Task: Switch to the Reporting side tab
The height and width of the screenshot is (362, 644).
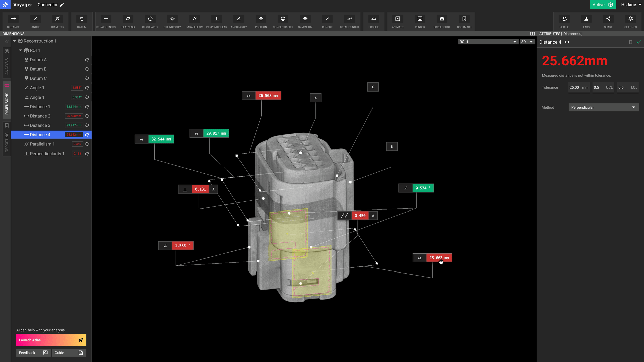Action: coord(7,138)
